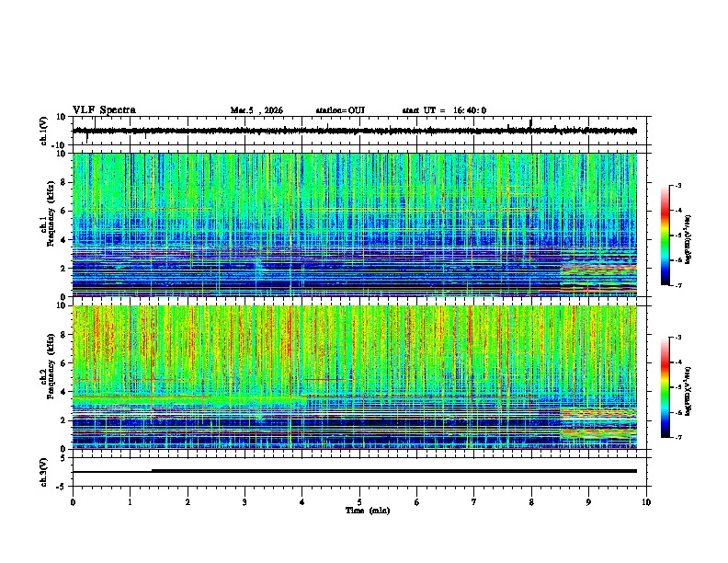Click the "ch.1(V)" waveform axis label
The width and height of the screenshot is (728, 563).
pos(44,131)
